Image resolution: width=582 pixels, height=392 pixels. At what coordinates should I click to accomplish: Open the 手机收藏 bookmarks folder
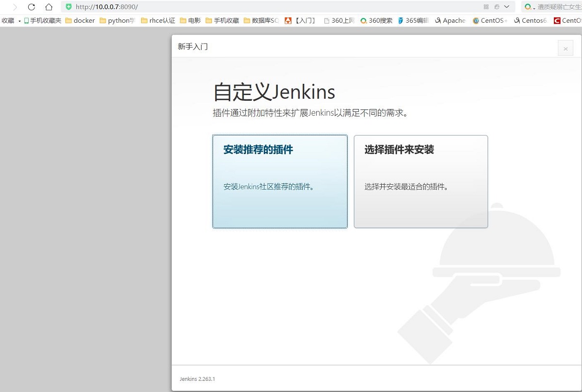[222, 21]
